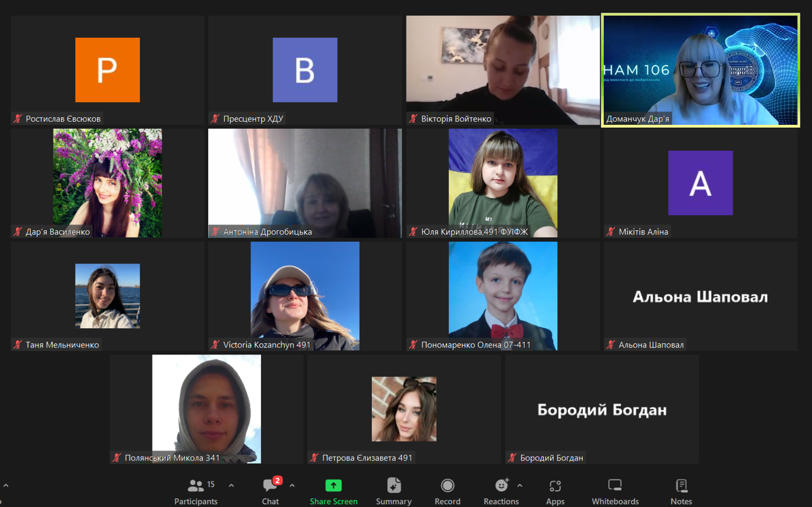This screenshot has width=812, height=507.
Task: Click muted mic icon beside Дар'я Василенко
Action: click(x=18, y=231)
